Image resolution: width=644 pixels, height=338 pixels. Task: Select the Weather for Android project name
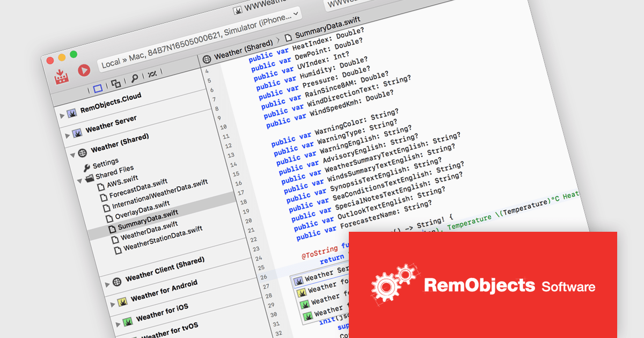(x=164, y=290)
